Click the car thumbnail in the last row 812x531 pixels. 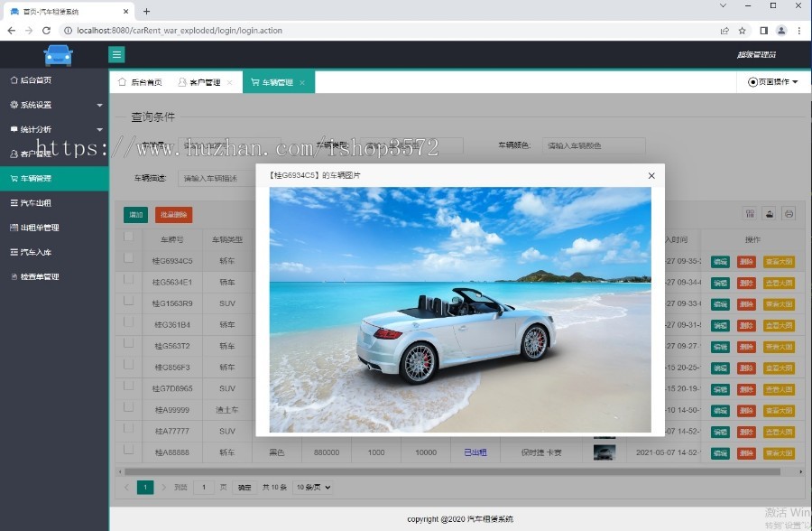point(604,452)
